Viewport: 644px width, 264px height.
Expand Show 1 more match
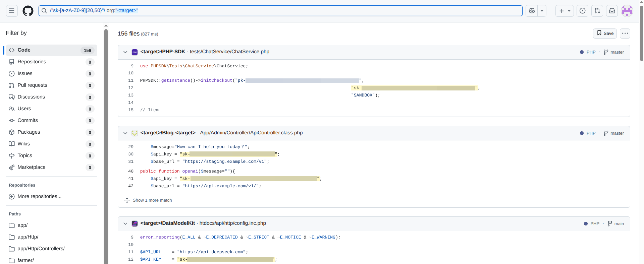152,200
